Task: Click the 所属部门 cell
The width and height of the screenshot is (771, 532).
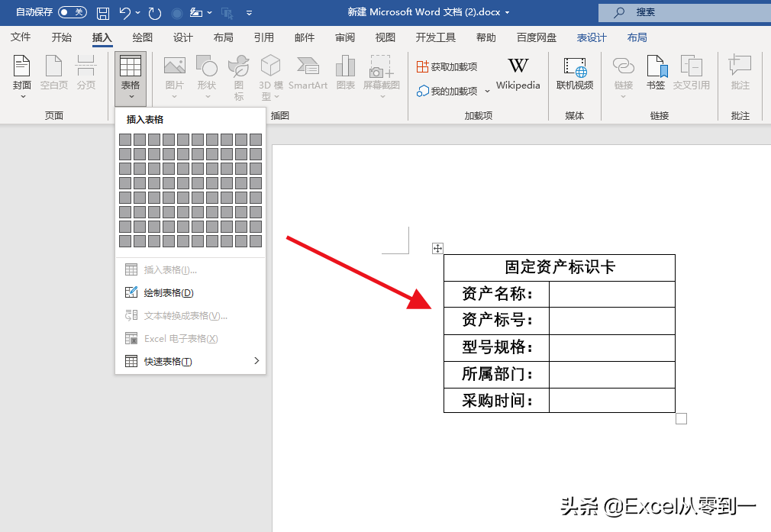Action: [497, 375]
